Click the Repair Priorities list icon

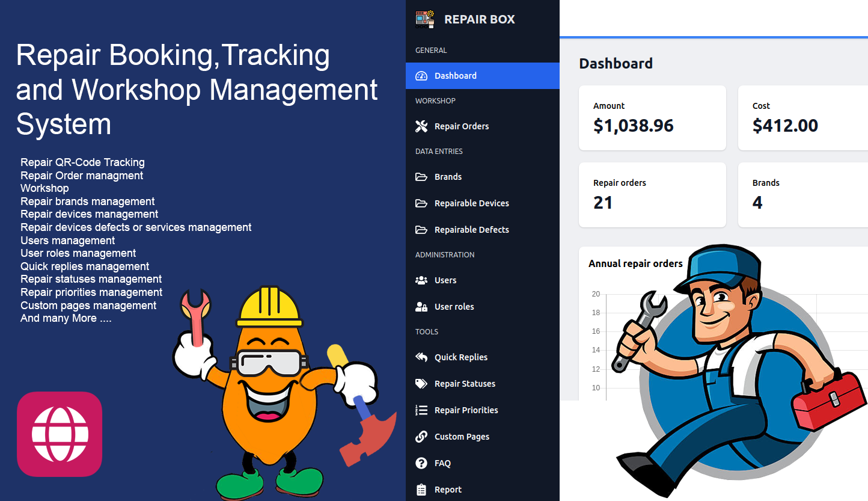click(421, 410)
